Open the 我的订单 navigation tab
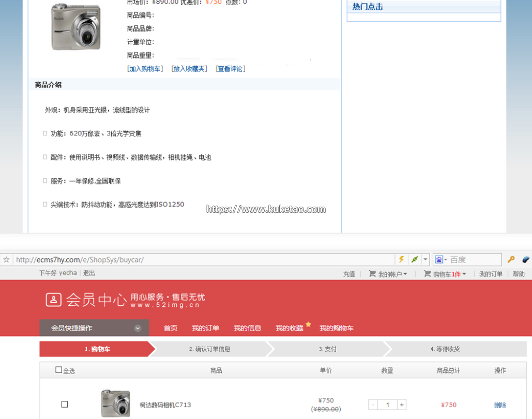Viewport: 532px width, 419px height. [205, 328]
